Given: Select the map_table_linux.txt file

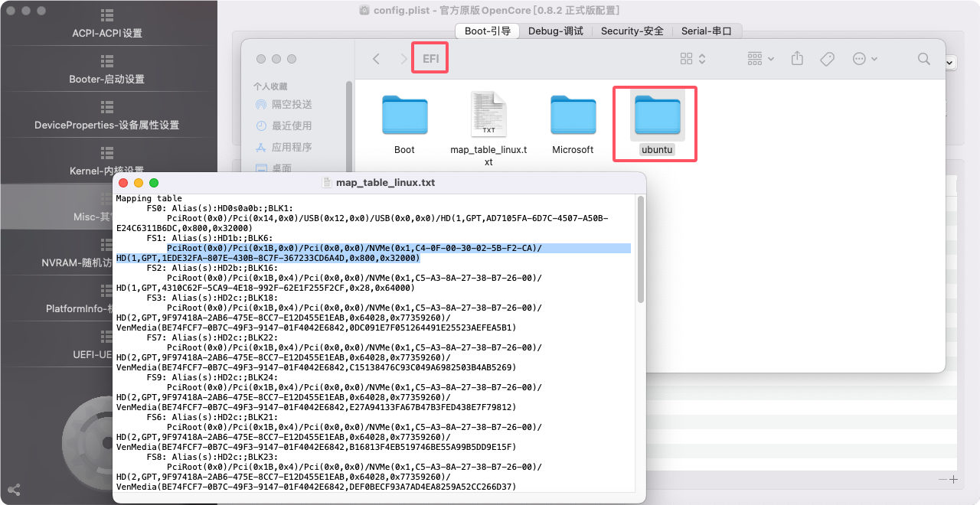Looking at the screenshot, I should point(488,128).
